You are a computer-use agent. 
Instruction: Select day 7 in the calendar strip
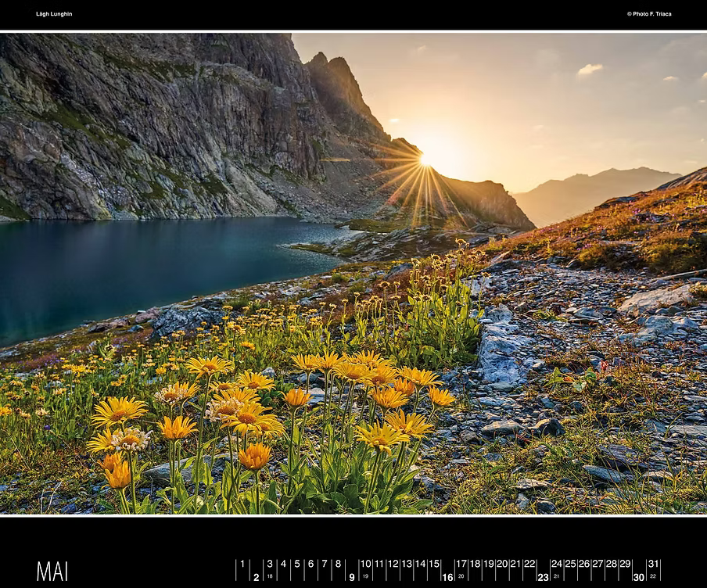[x=325, y=564]
